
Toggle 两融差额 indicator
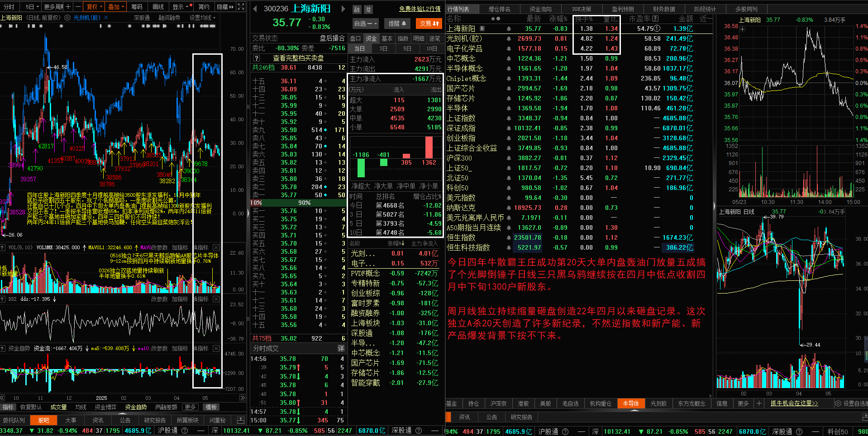click(166, 407)
